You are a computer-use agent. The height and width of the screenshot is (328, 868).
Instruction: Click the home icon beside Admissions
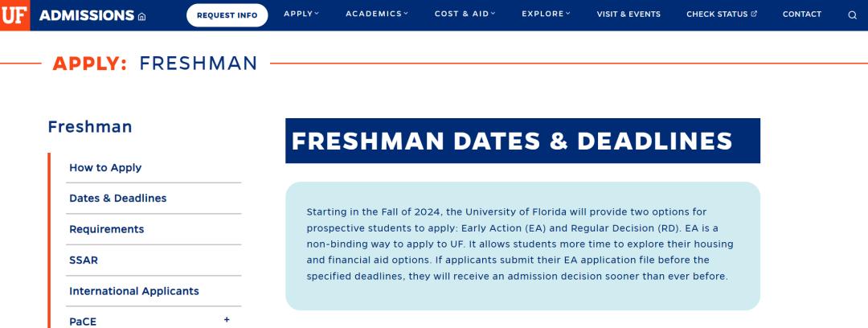pyautogui.click(x=142, y=16)
